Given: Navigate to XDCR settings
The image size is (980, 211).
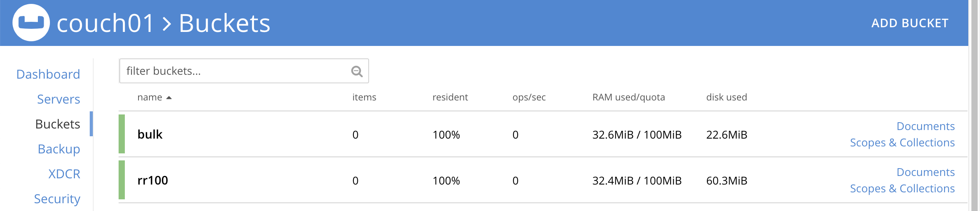Looking at the screenshot, I should [64, 174].
